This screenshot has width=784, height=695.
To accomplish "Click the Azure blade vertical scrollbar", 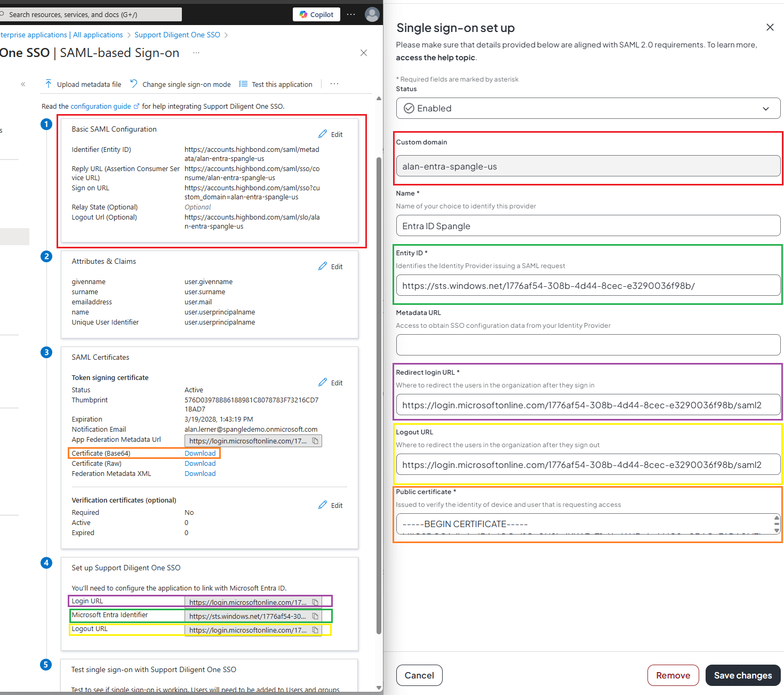I will pos(379,394).
